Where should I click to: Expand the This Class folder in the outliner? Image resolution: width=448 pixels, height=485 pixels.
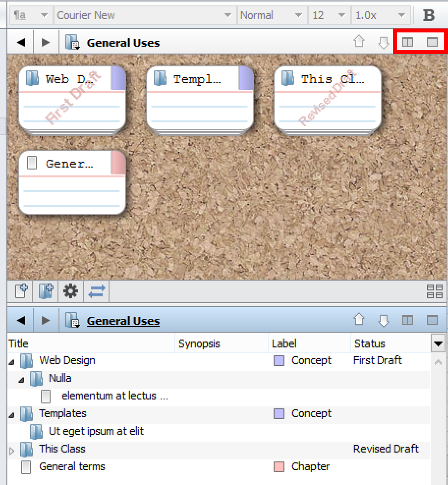12,450
